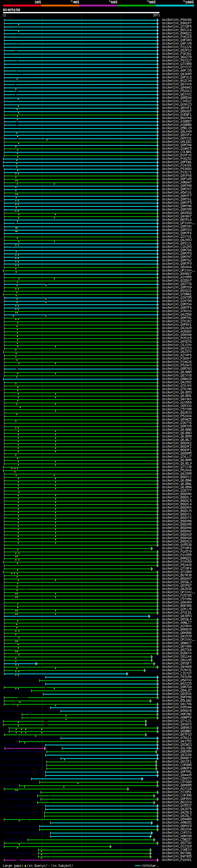Select the UniRef100_A2XI16 label
The height and width of the screenshot is (868, 197).
click(x=177, y=789)
